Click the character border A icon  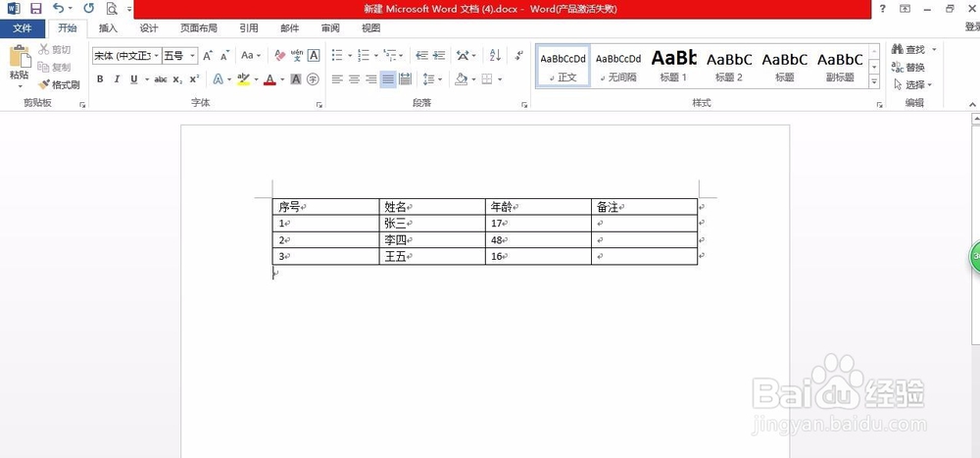point(314,56)
